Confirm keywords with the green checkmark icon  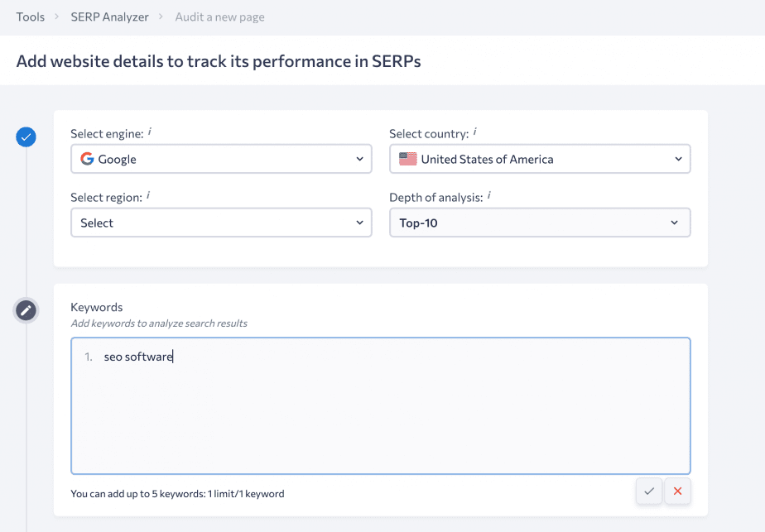tap(649, 491)
